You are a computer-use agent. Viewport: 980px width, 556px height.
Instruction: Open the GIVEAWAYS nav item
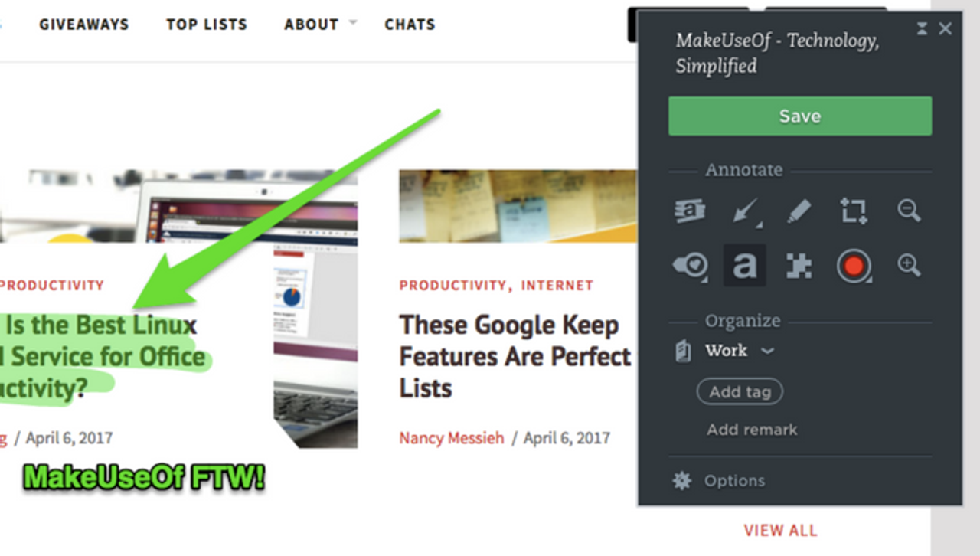click(84, 25)
